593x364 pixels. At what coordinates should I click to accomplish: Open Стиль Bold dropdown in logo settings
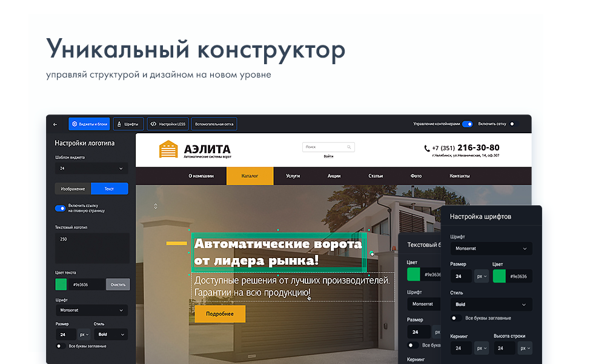(x=111, y=334)
